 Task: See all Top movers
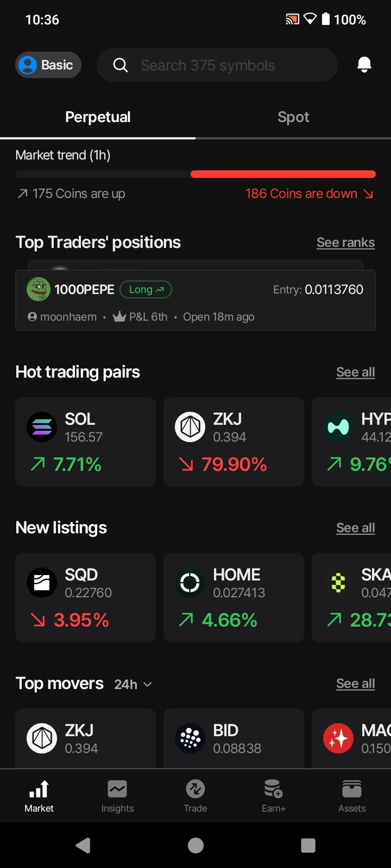click(x=355, y=684)
